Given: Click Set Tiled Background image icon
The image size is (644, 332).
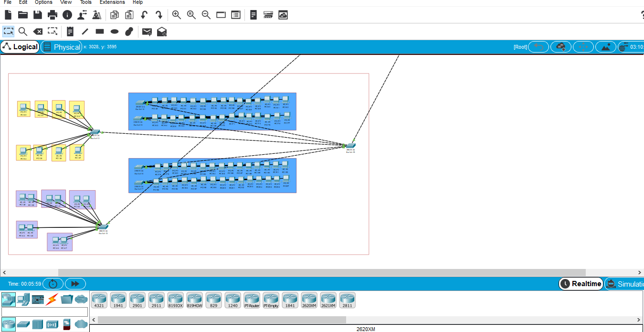Looking at the screenshot, I should coord(606,47).
